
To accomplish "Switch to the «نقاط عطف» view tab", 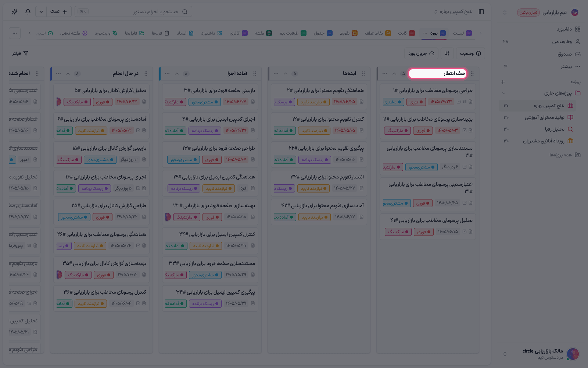I will 377,33.
